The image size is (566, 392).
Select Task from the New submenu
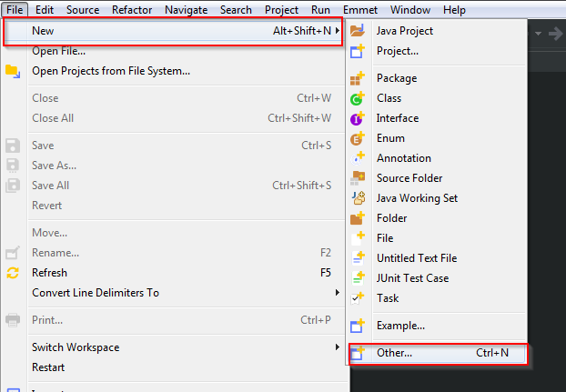point(388,298)
